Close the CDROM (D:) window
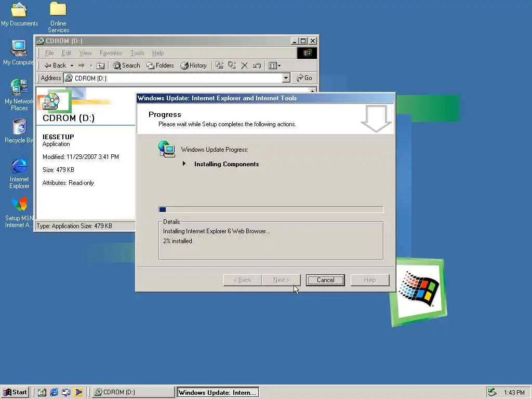This screenshot has width=532, height=399. point(312,41)
